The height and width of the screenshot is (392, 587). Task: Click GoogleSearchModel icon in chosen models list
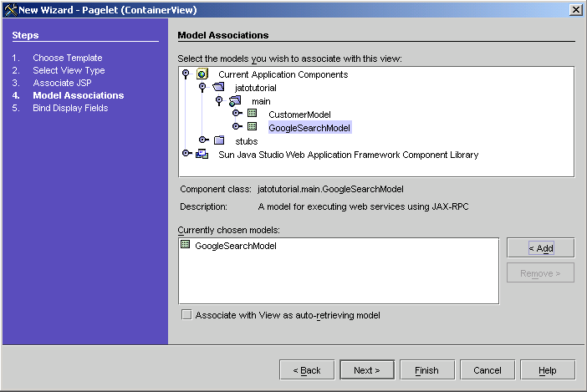coord(186,245)
